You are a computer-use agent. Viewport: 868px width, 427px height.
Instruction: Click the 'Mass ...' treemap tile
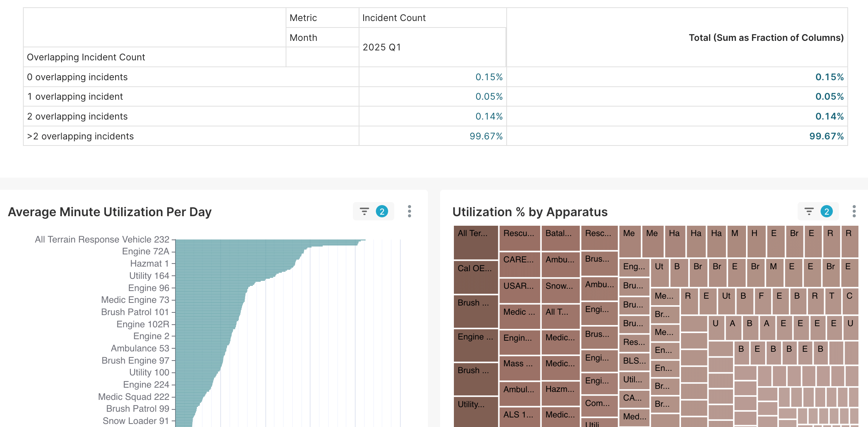(519, 367)
